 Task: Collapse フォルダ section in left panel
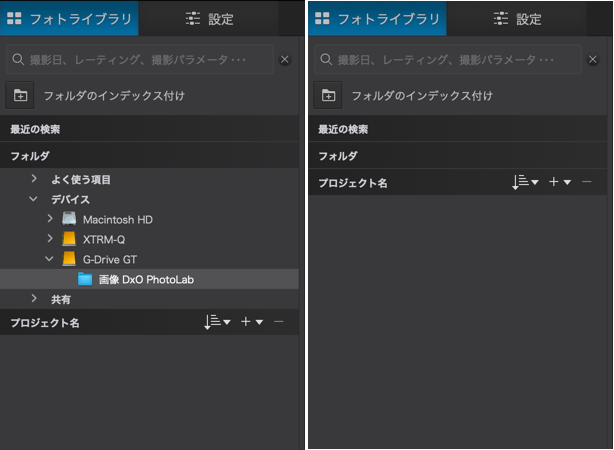(x=149, y=155)
